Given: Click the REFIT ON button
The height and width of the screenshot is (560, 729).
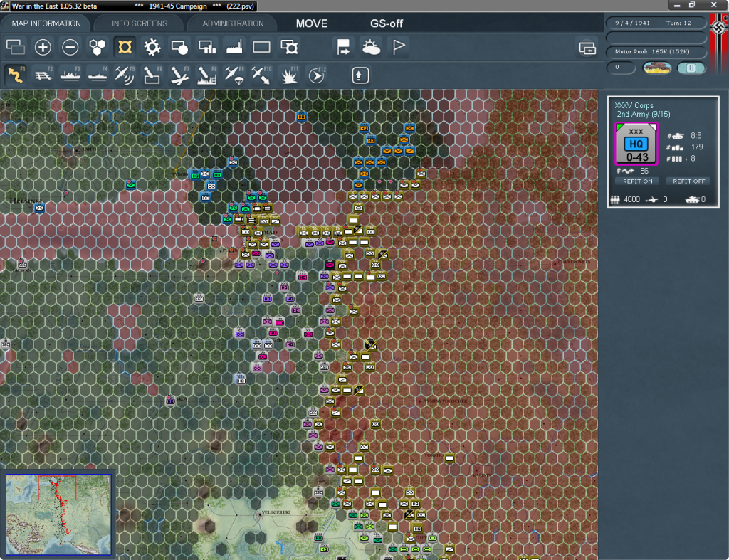Looking at the screenshot, I should [x=638, y=181].
